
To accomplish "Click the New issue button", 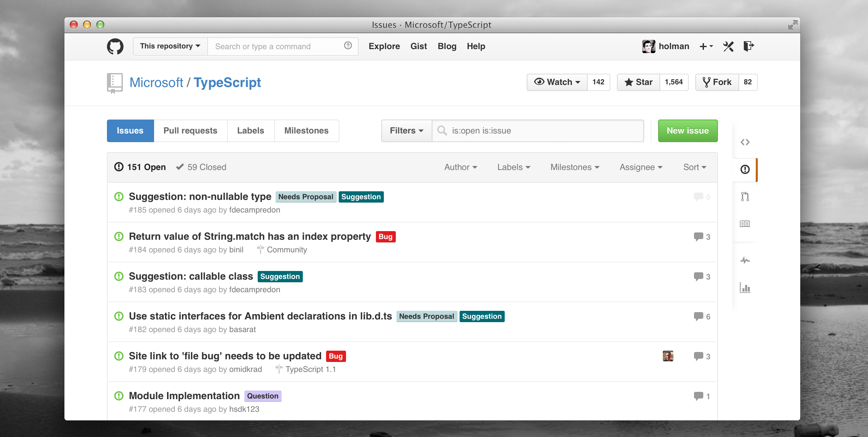I will (x=687, y=131).
